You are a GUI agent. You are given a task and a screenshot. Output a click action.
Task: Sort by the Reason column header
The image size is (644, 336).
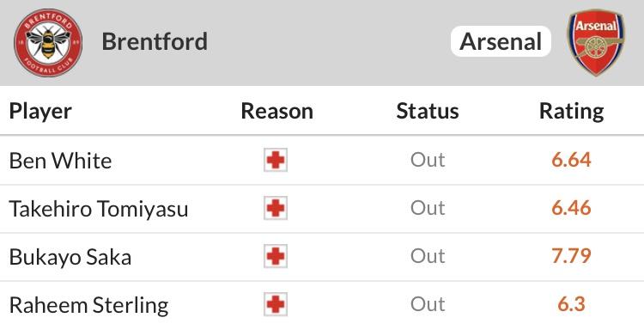276,111
